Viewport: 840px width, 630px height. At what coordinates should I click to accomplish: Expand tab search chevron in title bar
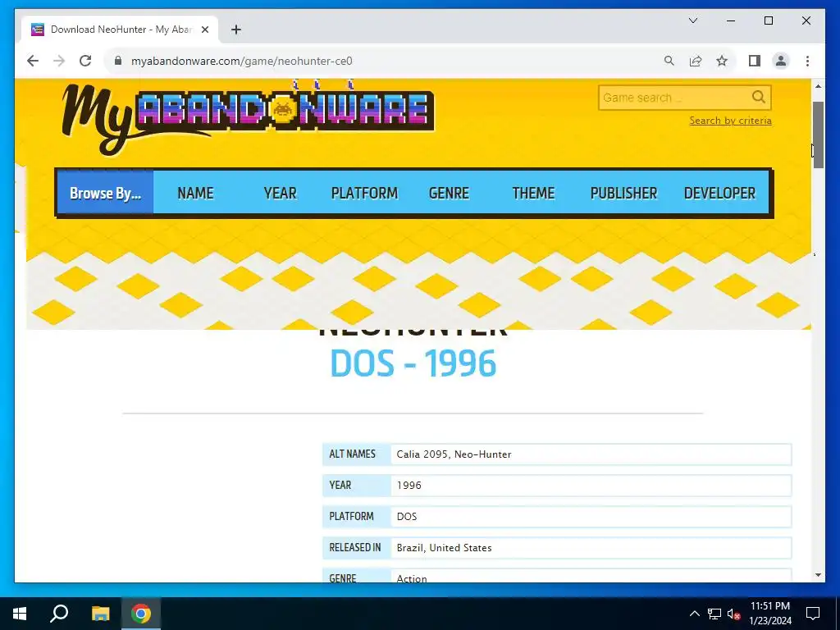pos(693,21)
